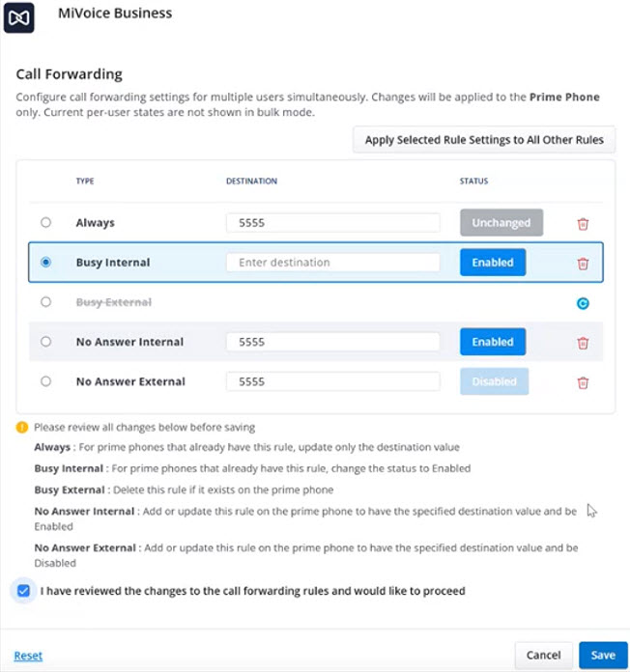This screenshot has width=630, height=672.
Task: Delete the No Answer External rule
Action: [583, 382]
